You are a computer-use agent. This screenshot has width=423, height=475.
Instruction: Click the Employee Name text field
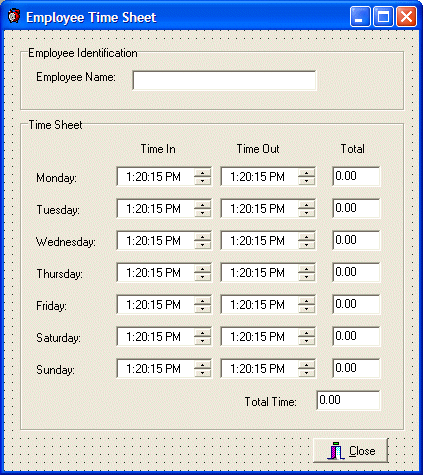[224, 80]
